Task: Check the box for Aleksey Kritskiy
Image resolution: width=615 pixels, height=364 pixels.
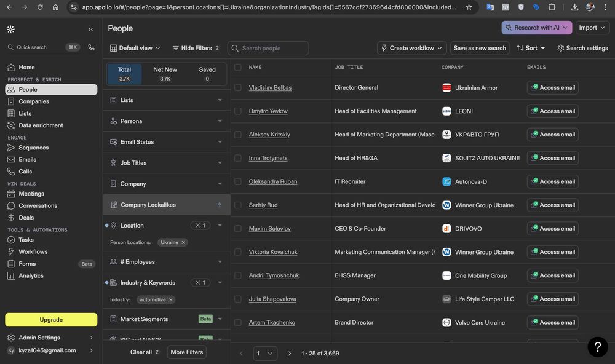Action: pos(237,135)
